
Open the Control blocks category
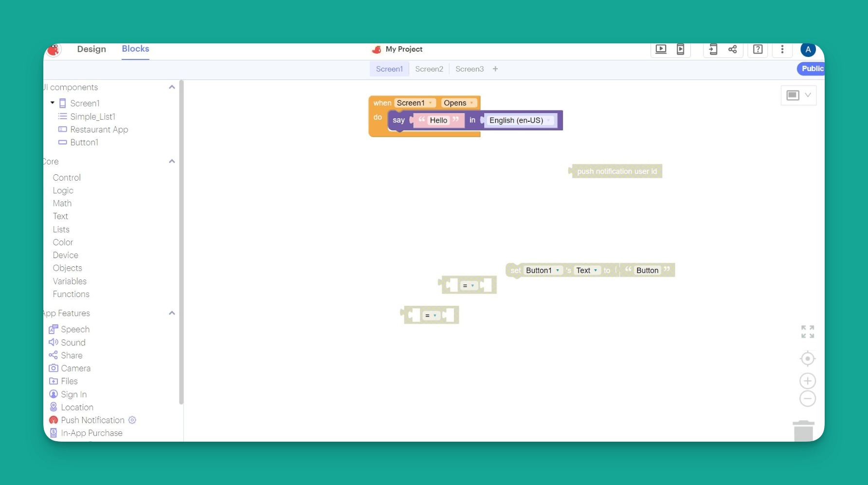[67, 178]
